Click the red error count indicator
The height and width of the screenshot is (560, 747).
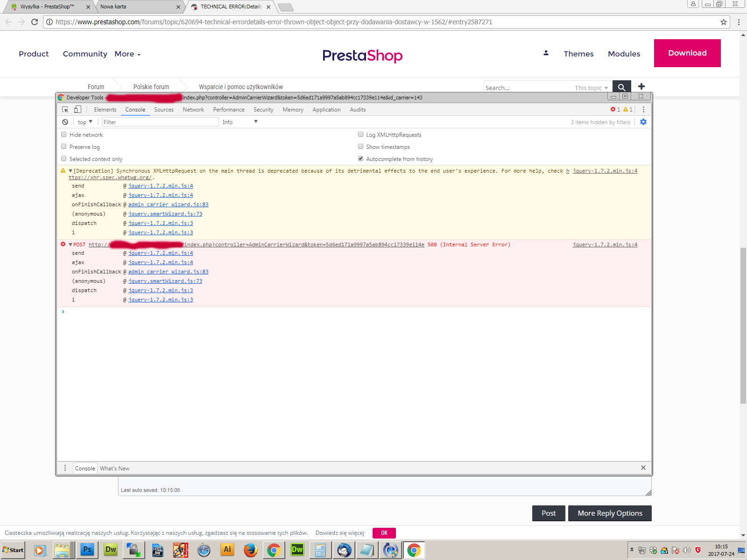pos(615,110)
